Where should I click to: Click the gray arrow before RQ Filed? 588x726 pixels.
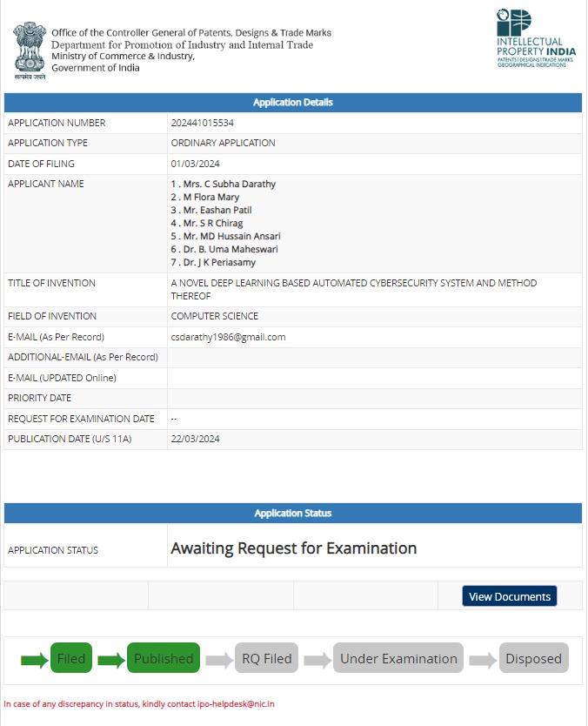click(219, 660)
